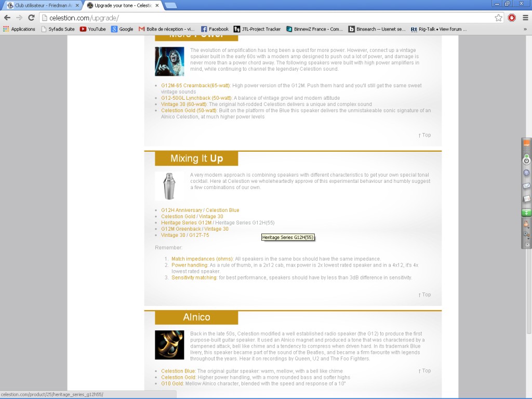This screenshot has width=532, height=399.
Task: Click the Applications shortcut in the bookmarks bar
Action: (x=19, y=29)
